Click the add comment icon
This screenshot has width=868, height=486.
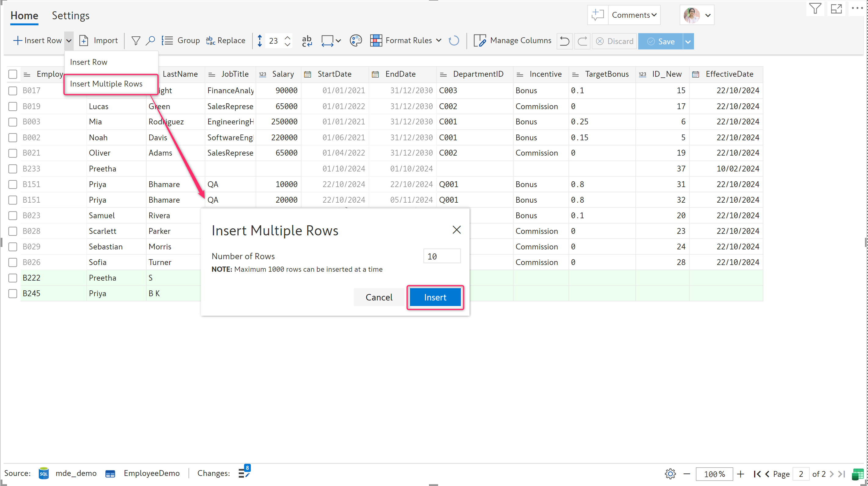597,15
